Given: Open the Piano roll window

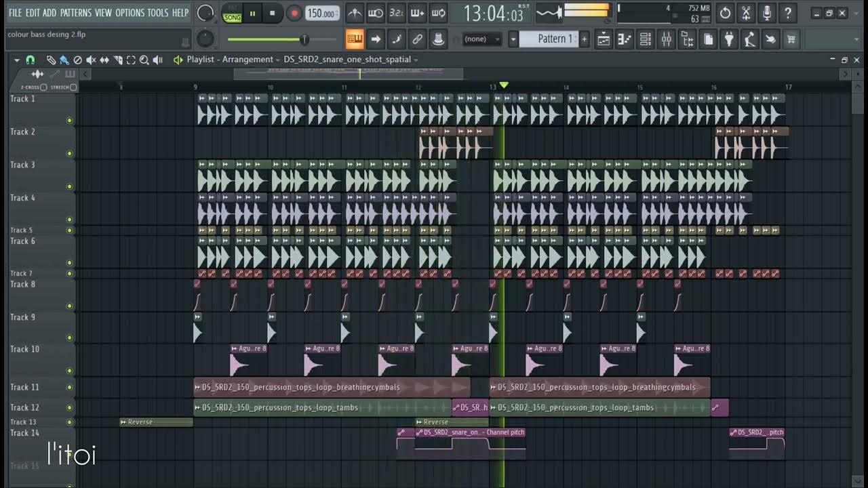Looking at the screenshot, I should pyautogui.click(x=625, y=39).
